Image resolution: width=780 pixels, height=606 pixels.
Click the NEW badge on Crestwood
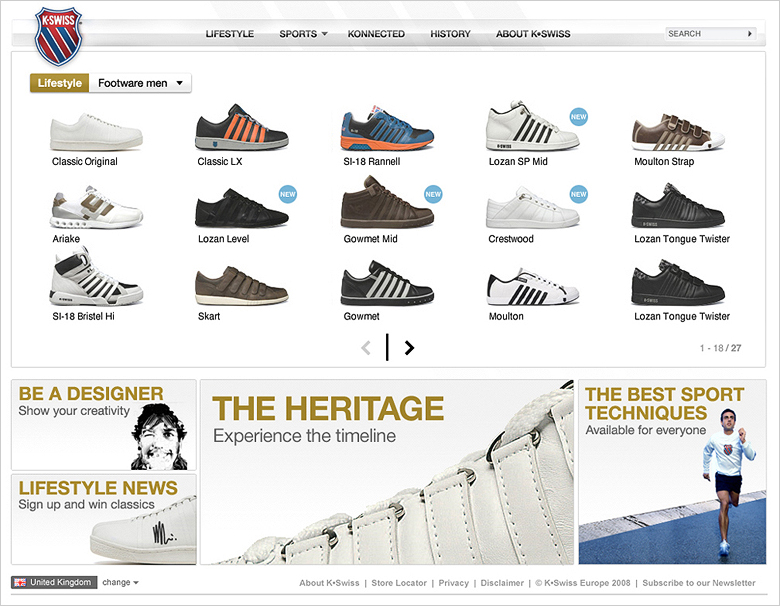(579, 194)
